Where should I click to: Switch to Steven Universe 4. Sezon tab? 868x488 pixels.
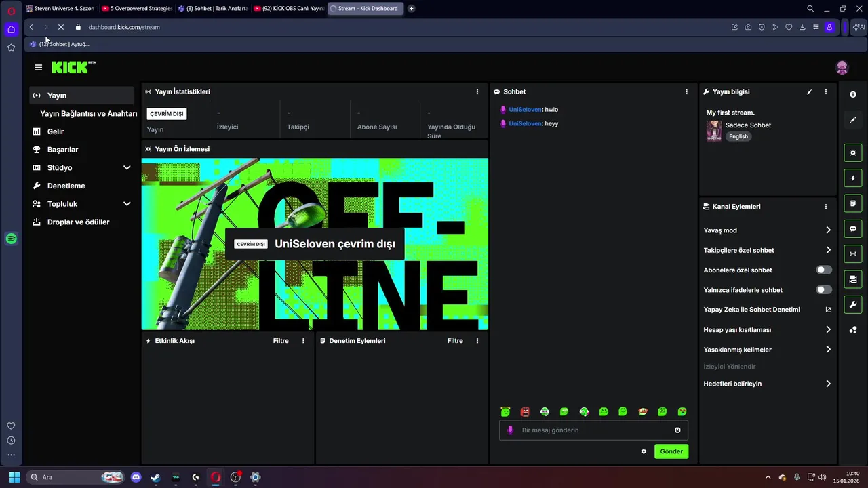(x=60, y=9)
